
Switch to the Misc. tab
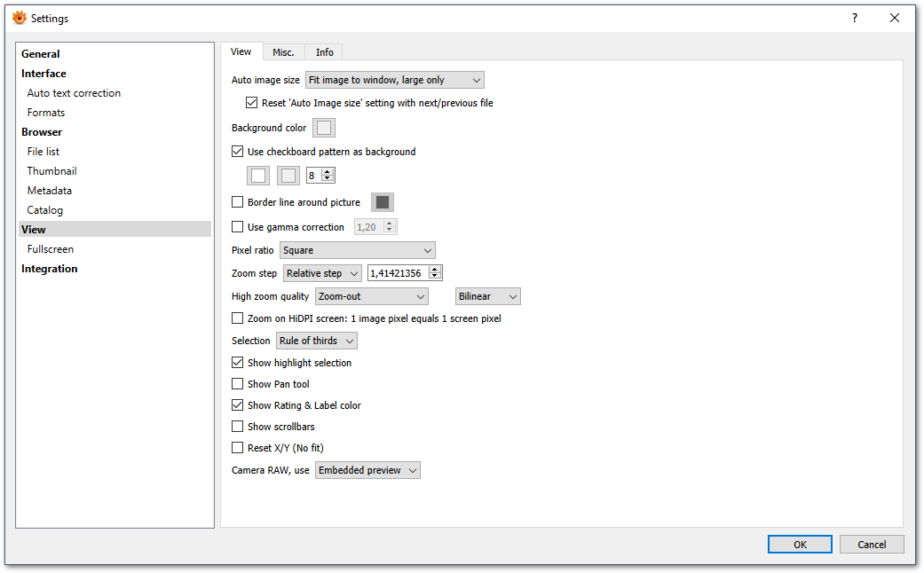pyautogui.click(x=283, y=52)
